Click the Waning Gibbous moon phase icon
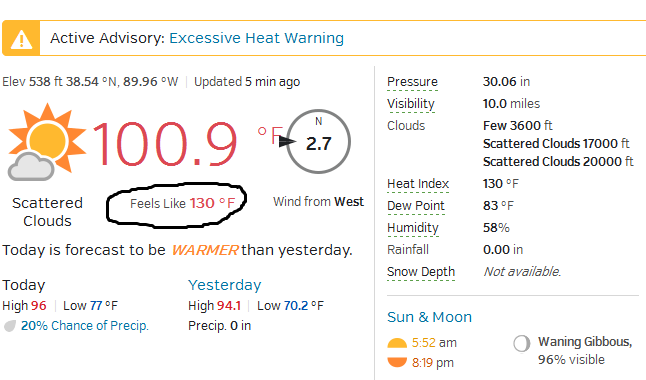The height and width of the screenshot is (380, 646). (522, 343)
